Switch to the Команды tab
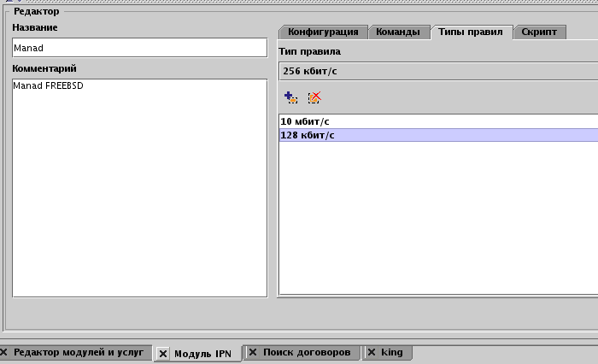598x364 pixels. [399, 32]
